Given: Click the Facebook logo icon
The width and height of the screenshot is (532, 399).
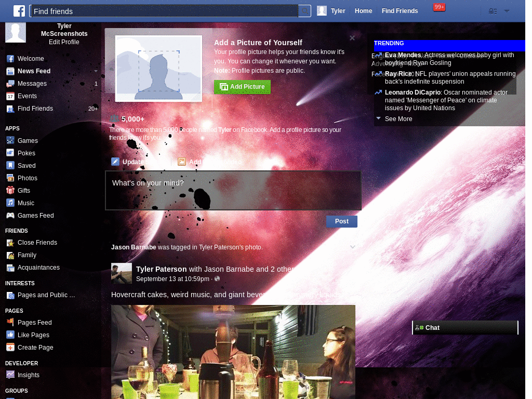Looking at the screenshot, I should click(x=19, y=11).
